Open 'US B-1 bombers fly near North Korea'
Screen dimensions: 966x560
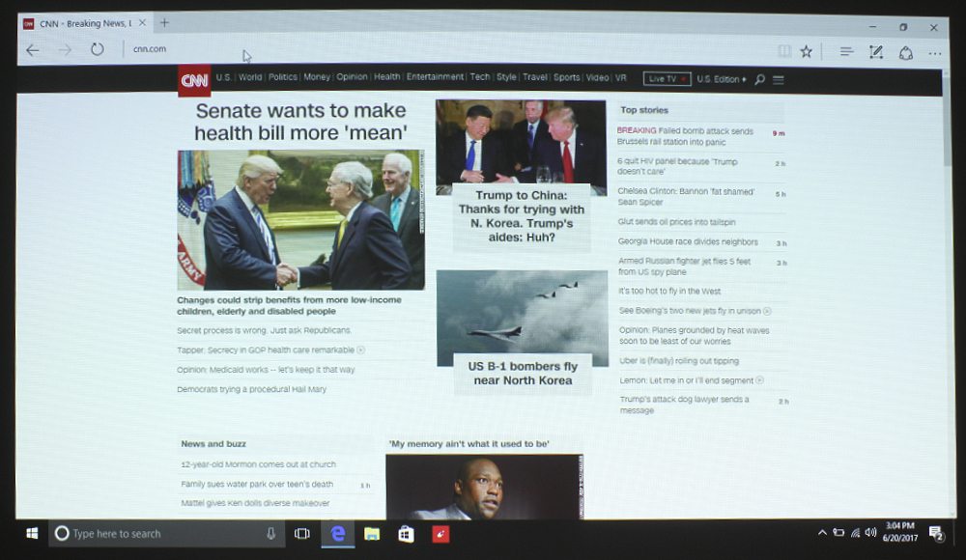point(523,374)
